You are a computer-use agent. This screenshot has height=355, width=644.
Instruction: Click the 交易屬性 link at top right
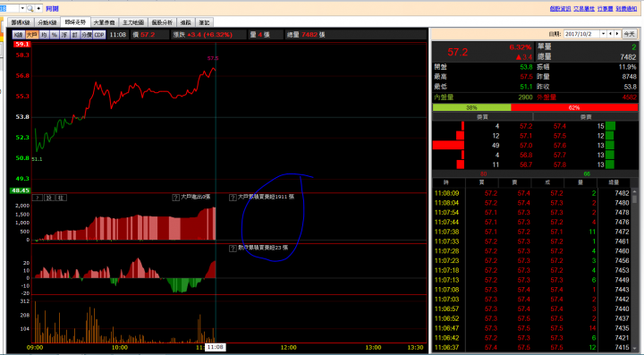pyautogui.click(x=584, y=9)
